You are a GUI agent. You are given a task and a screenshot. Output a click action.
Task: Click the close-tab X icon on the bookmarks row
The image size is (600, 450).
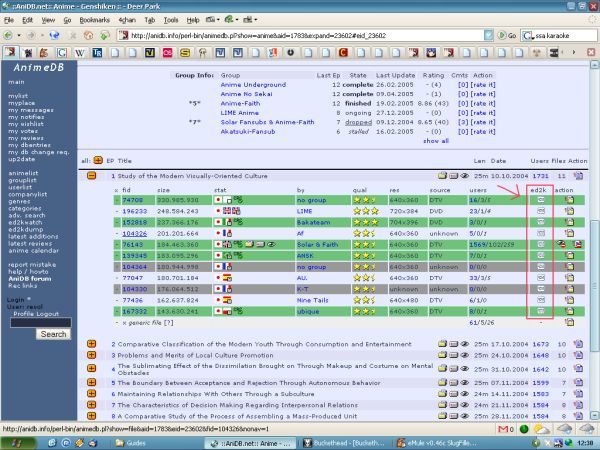pyautogui.click(x=591, y=52)
